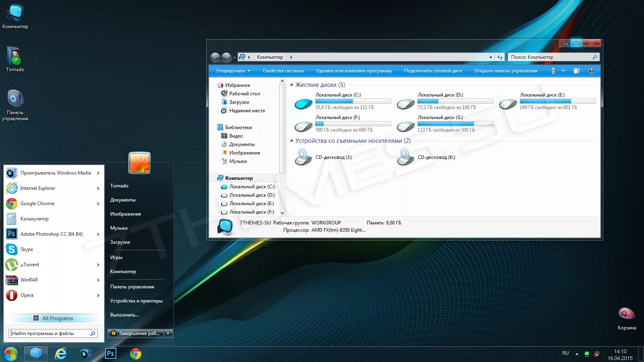Launch Photoshop from the taskbar

coord(110,354)
